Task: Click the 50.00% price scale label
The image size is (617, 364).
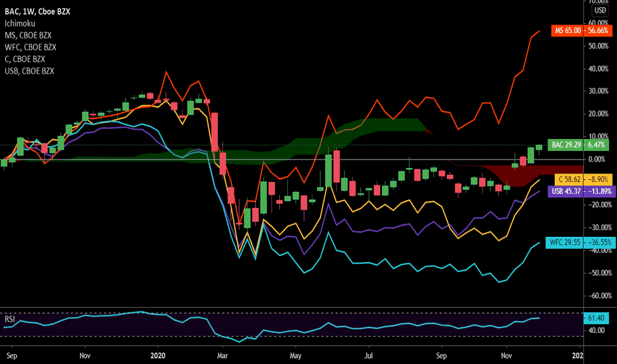Action: pos(598,46)
